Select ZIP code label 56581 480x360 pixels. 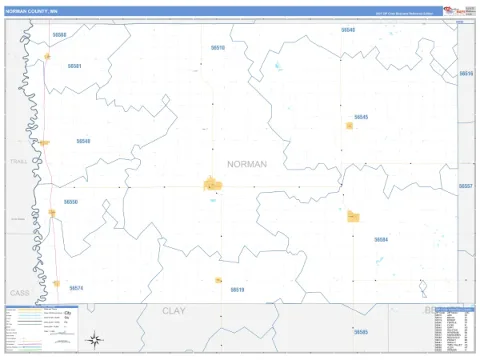tap(74, 66)
